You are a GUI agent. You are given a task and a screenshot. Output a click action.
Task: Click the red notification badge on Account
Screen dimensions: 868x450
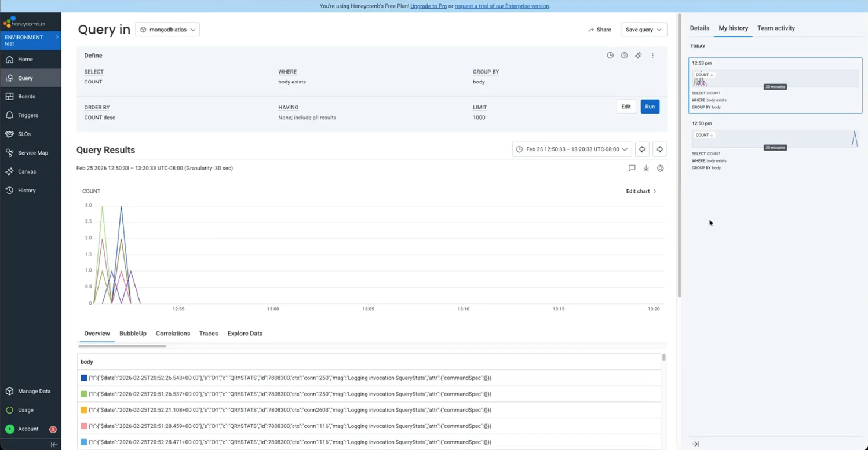click(53, 429)
